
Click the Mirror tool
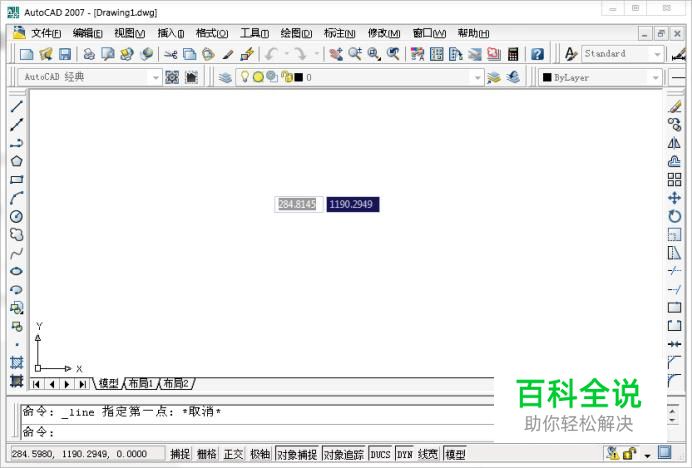click(x=674, y=143)
